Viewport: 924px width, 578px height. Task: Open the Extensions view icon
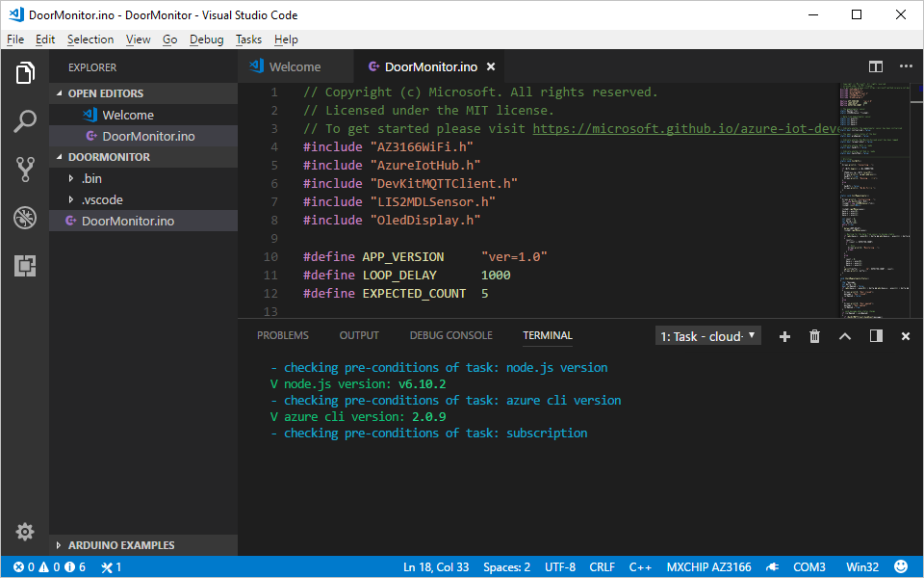(25, 266)
